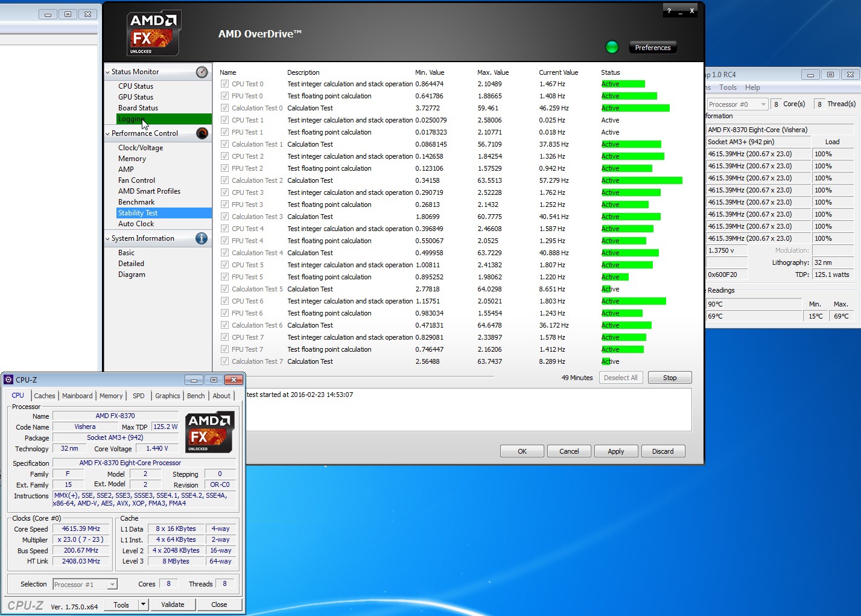Click the Deselect All button
Image resolution: width=861 pixels, height=616 pixels.
tap(621, 378)
